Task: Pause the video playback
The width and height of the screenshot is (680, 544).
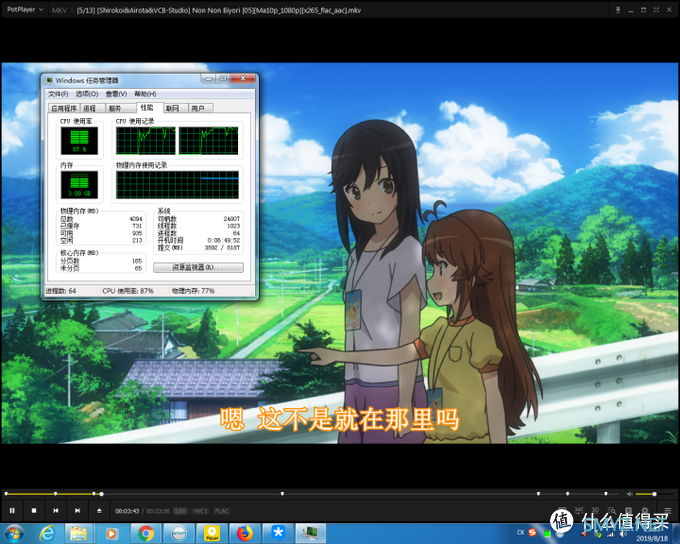Action: click(x=12, y=511)
